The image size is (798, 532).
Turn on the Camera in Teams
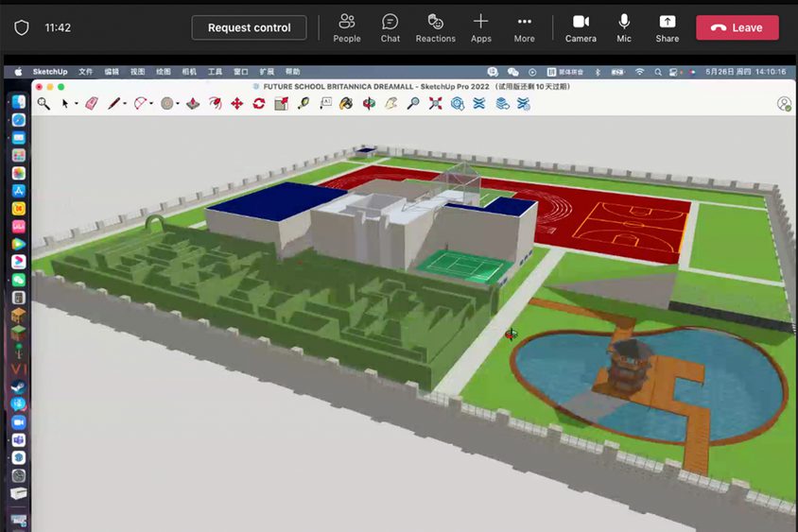(581, 27)
